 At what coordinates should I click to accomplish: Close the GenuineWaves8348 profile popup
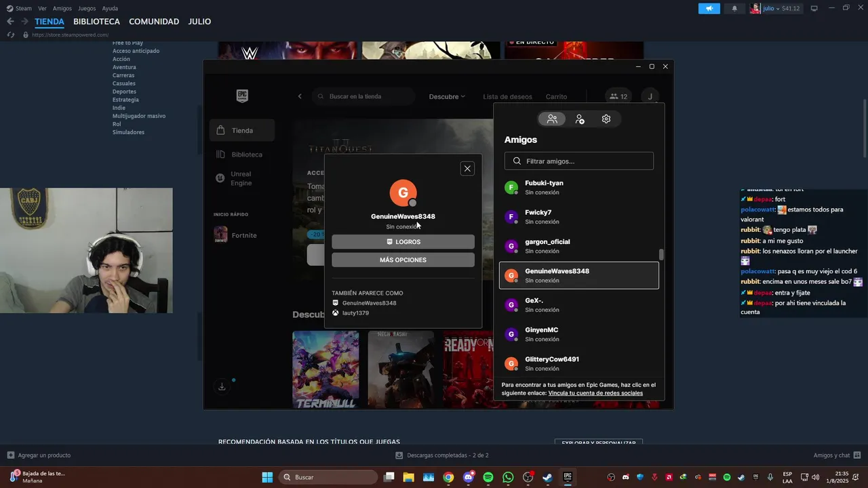click(x=467, y=169)
